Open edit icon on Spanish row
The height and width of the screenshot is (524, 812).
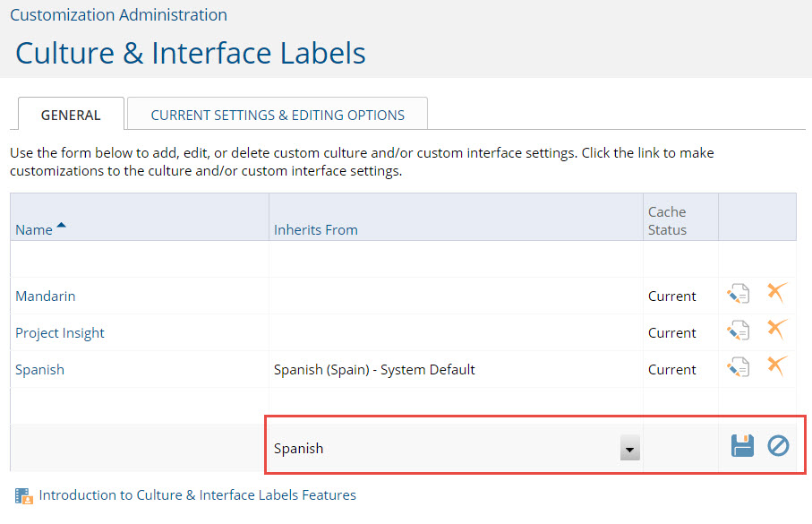[x=738, y=367]
